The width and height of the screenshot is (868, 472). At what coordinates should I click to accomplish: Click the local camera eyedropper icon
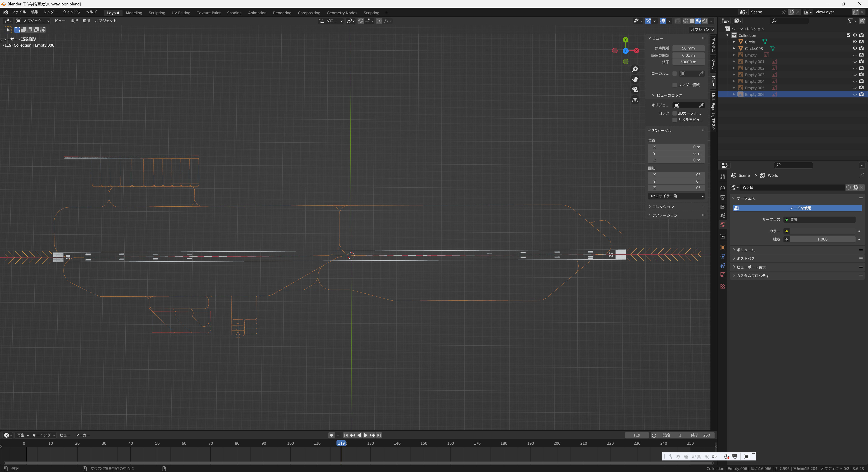click(701, 73)
